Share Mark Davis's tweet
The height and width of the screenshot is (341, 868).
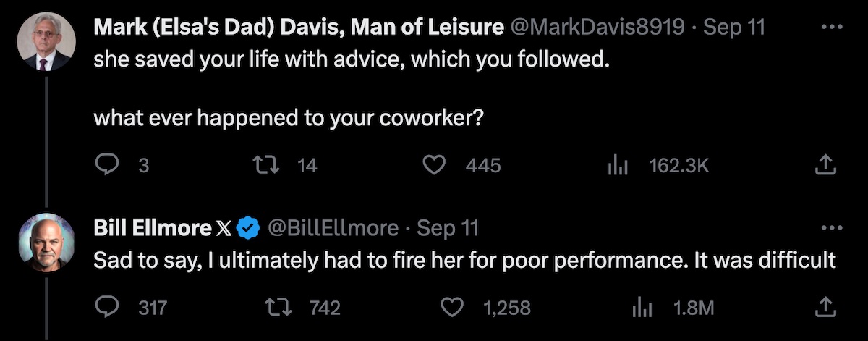pyautogui.click(x=824, y=166)
